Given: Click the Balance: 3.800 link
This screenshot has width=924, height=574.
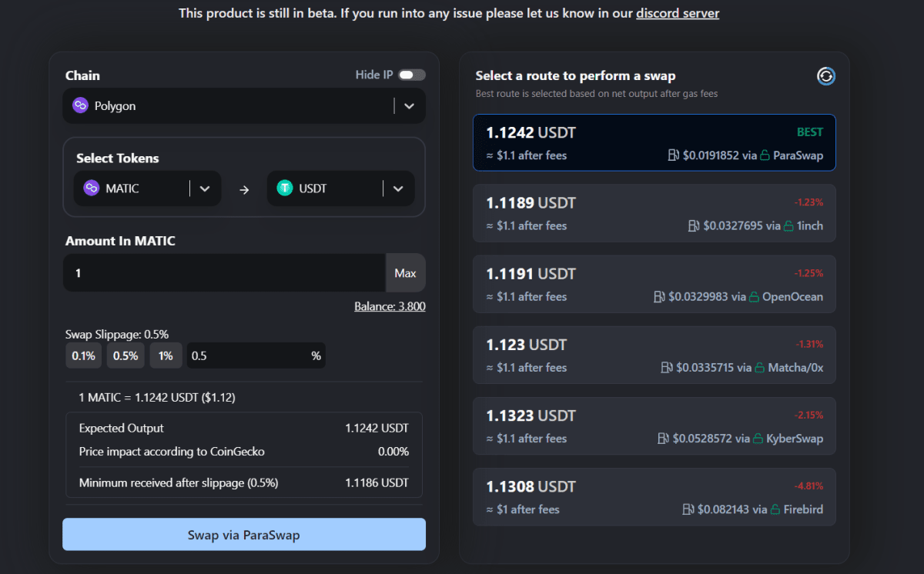Looking at the screenshot, I should pos(390,306).
